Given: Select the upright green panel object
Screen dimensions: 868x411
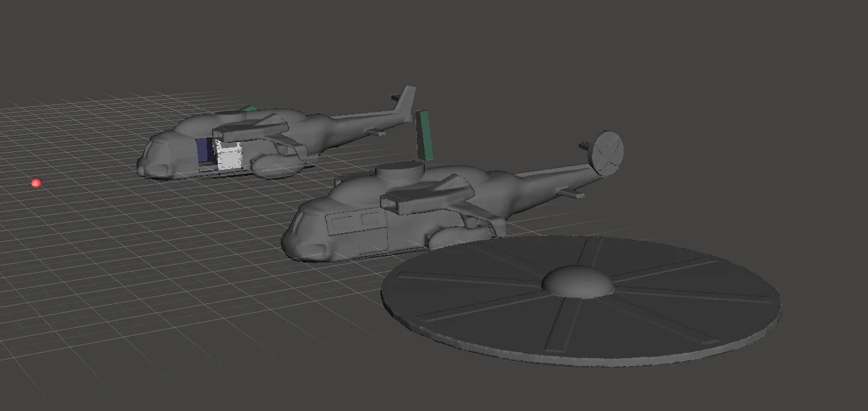Looking at the screenshot, I should click(423, 135).
